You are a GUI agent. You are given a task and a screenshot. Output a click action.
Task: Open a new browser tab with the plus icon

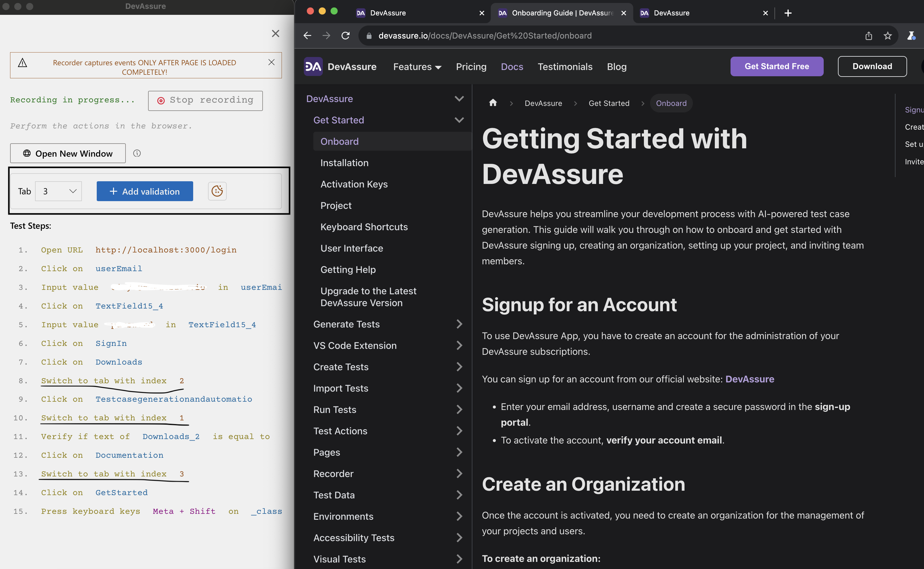[788, 13]
